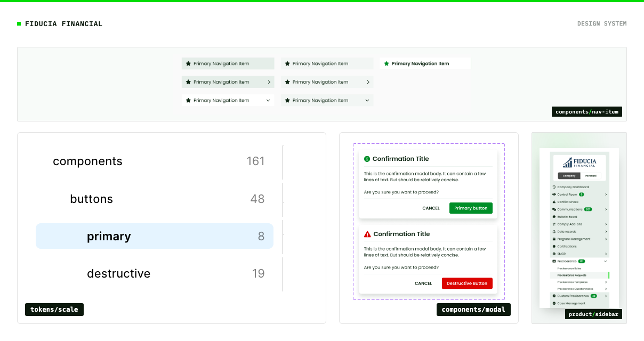Click the Preclearance section icon

click(x=554, y=261)
